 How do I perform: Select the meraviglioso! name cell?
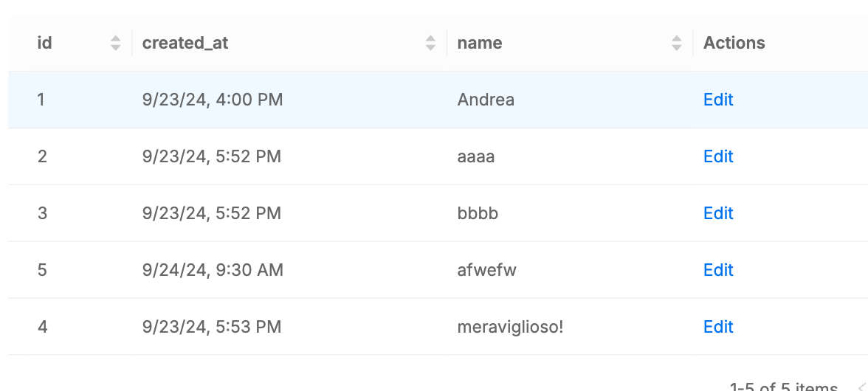pos(510,327)
